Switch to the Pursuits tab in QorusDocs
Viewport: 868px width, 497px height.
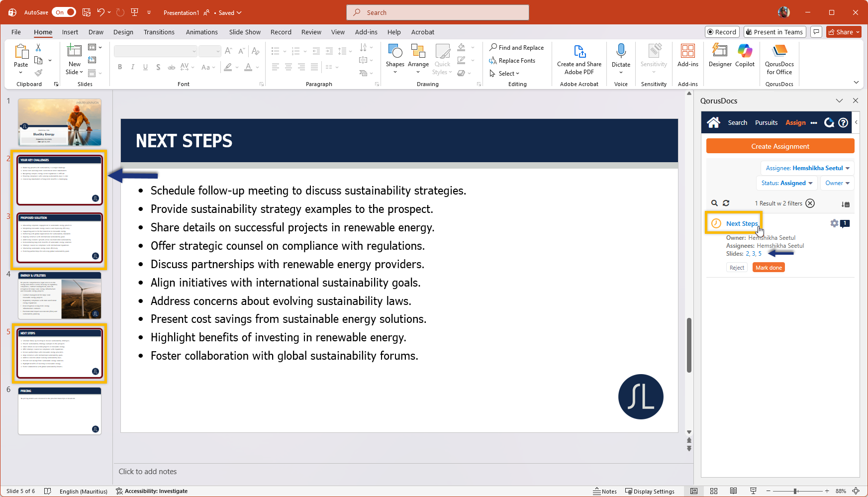coord(766,123)
